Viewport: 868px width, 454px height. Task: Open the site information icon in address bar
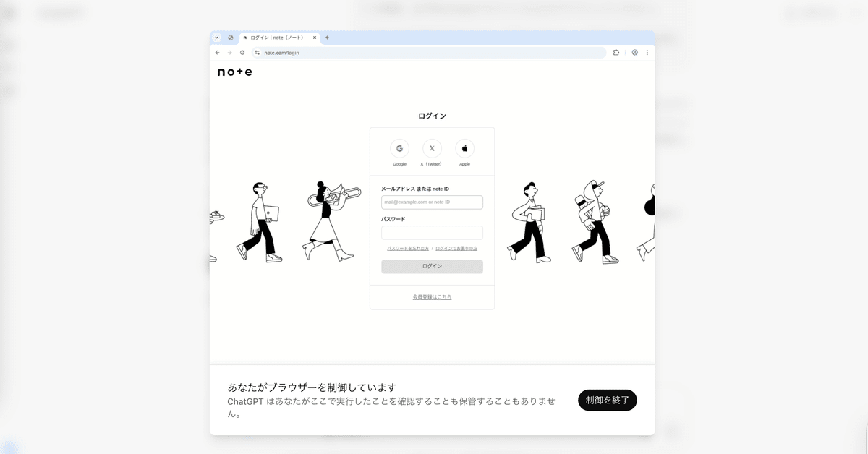[257, 53]
